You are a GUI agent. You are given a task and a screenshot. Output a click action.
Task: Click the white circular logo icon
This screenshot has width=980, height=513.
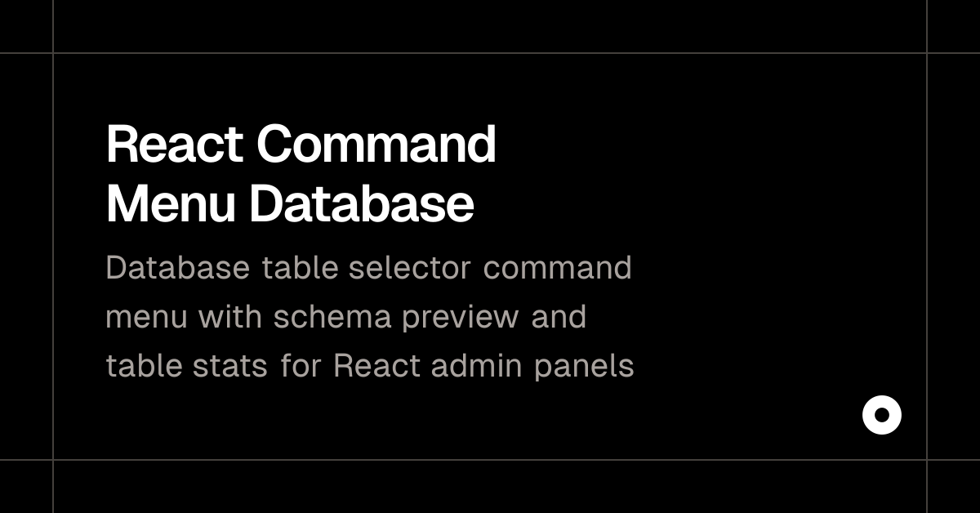coord(882,415)
